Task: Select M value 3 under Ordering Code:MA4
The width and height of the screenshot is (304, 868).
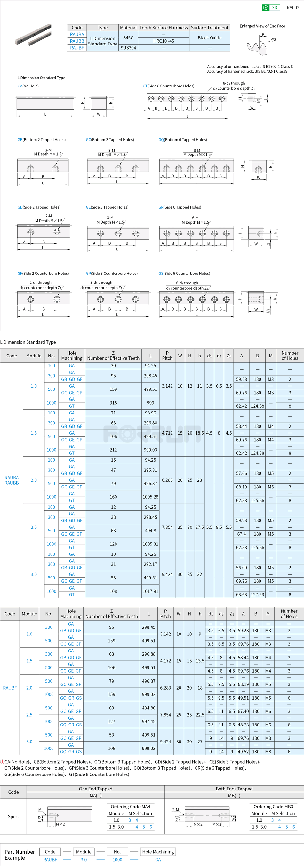Action: click(130, 820)
